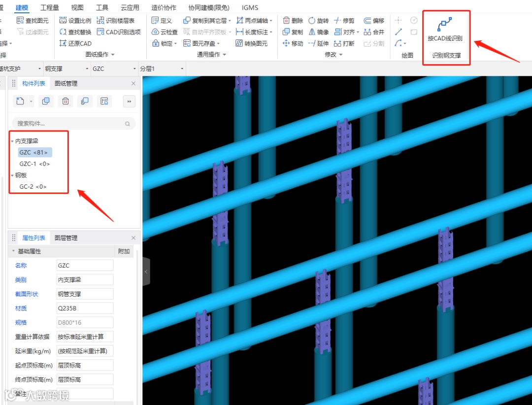Click the 定义 tool
This screenshot has height=405, width=532.
[x=162, y=20]
